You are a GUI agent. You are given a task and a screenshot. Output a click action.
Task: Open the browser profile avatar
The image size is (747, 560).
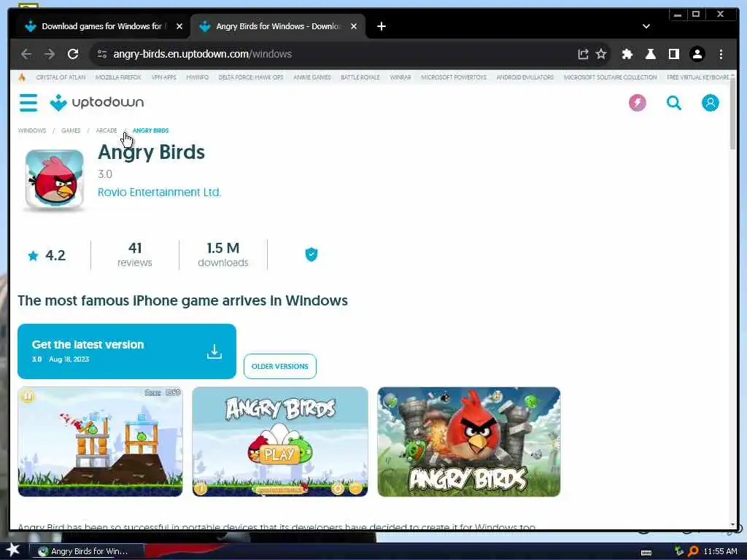tap(697, 54)
